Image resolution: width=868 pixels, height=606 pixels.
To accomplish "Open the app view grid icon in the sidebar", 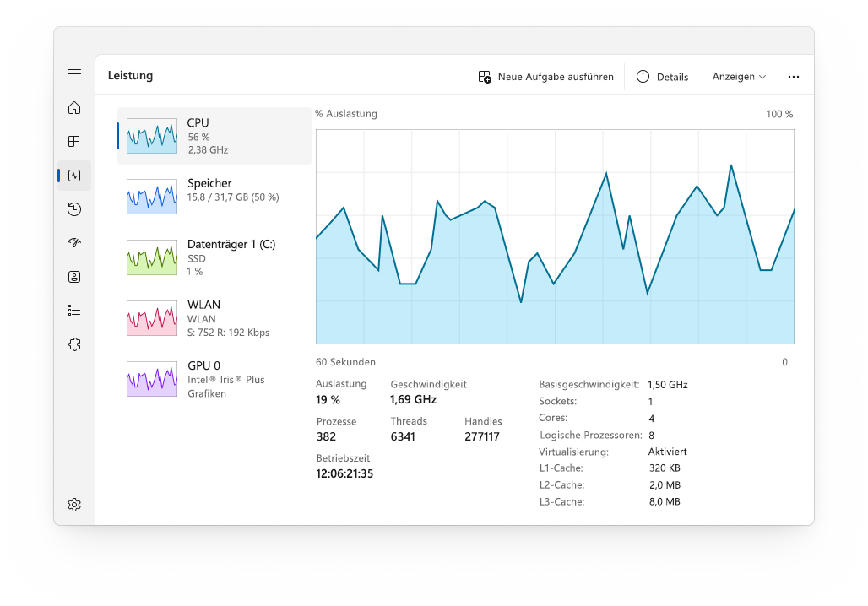I will (74, 142).
